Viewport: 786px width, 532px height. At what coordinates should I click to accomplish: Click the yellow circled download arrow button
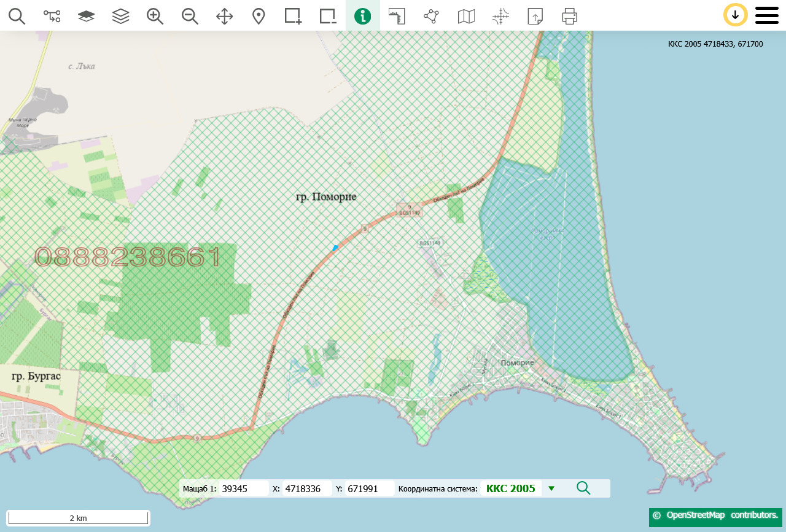coord(735,15)
